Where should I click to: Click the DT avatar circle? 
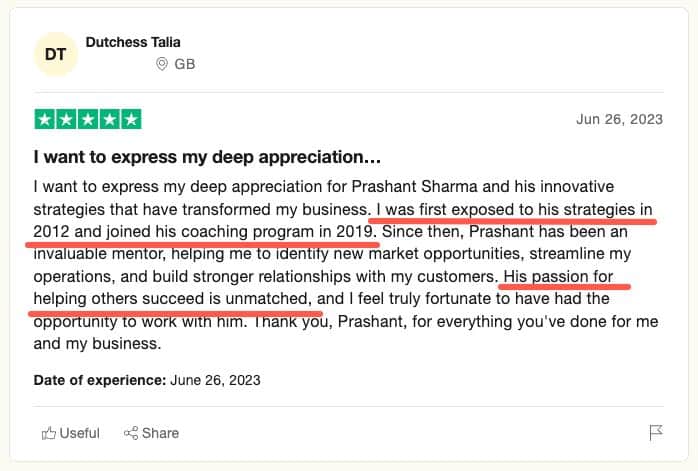click(56, 54)
